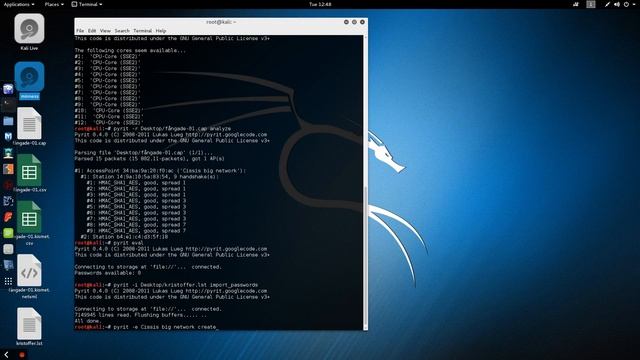Screen dimensions: 640x360
Task: Open the Search menu in terminal window
Action: coord(122,31)
